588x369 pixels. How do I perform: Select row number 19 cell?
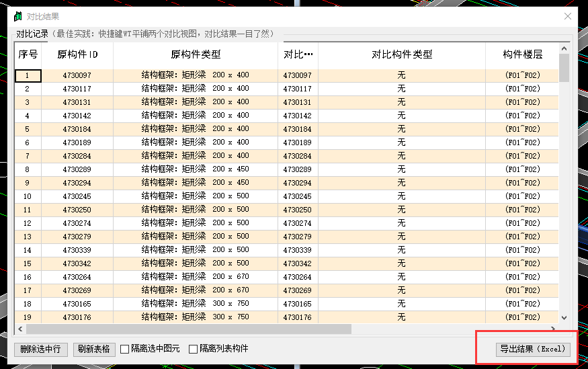[x=28, y=317]
